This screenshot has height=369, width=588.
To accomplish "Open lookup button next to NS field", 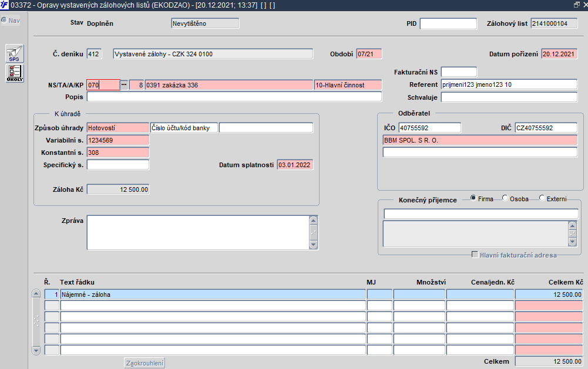I will point(124,84).
